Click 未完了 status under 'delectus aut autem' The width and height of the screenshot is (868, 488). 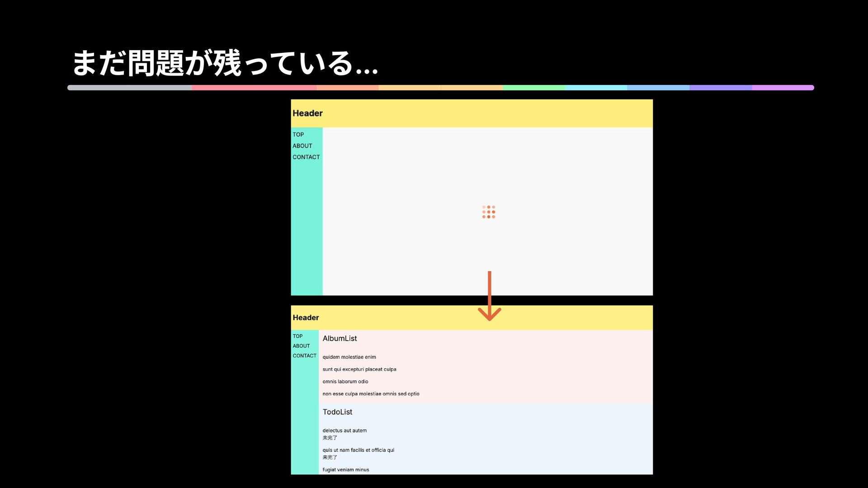pyautogui.click(x=330, y=438)
